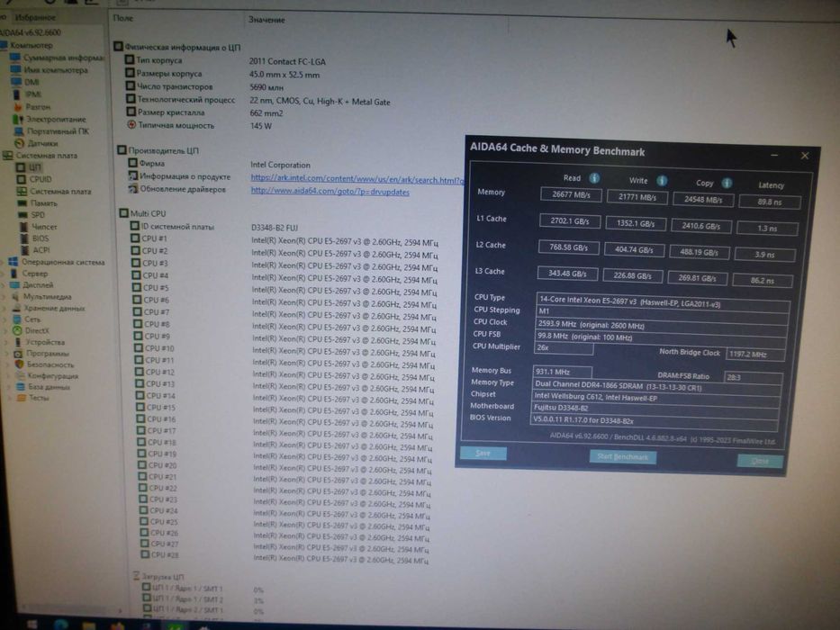Click the Read info icon in benchmark
Image resolution: width=840 pixels, height=630 pixels.
(594, 178)
